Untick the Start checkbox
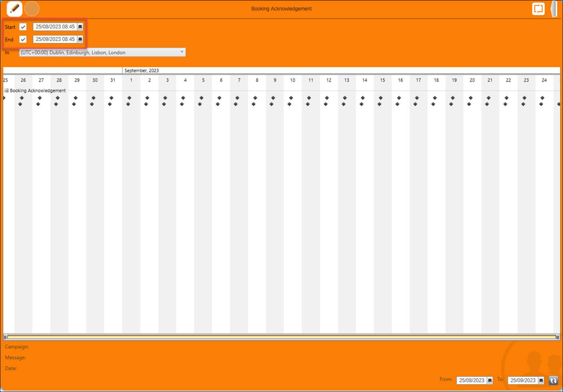Image resolution: width=563 pixels, height=392 pixels. click(23, 27)
